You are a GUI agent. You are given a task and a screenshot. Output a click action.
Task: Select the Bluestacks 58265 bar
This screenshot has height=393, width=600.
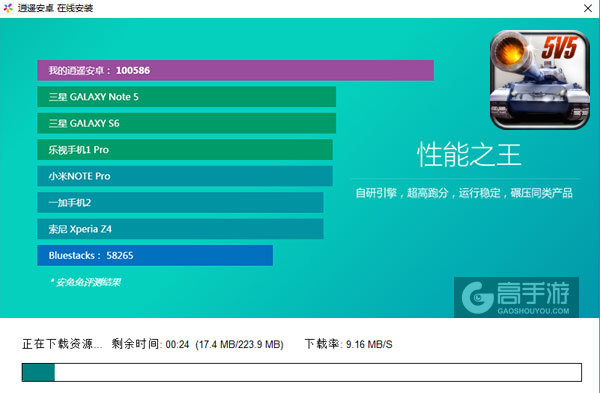click(155, 255)
